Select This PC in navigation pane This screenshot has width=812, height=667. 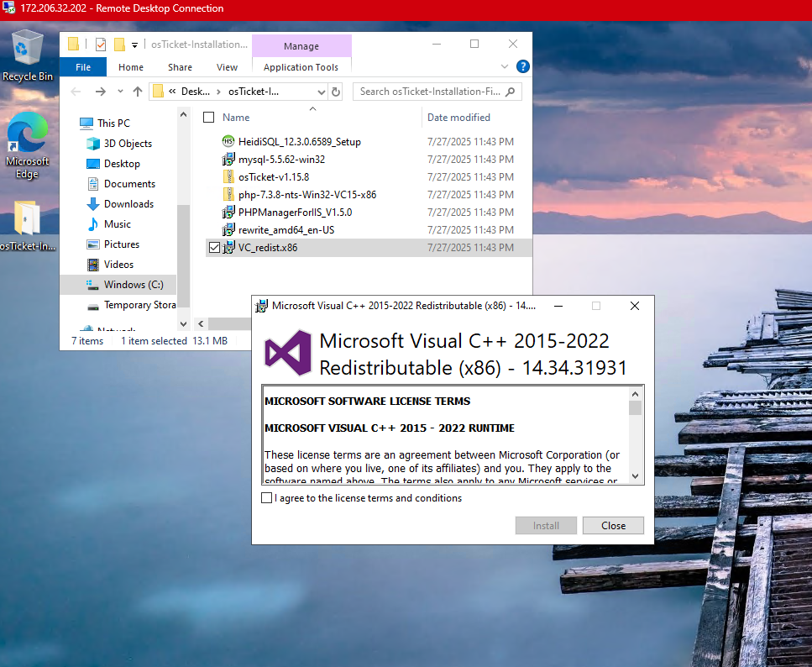click(113, 123)
